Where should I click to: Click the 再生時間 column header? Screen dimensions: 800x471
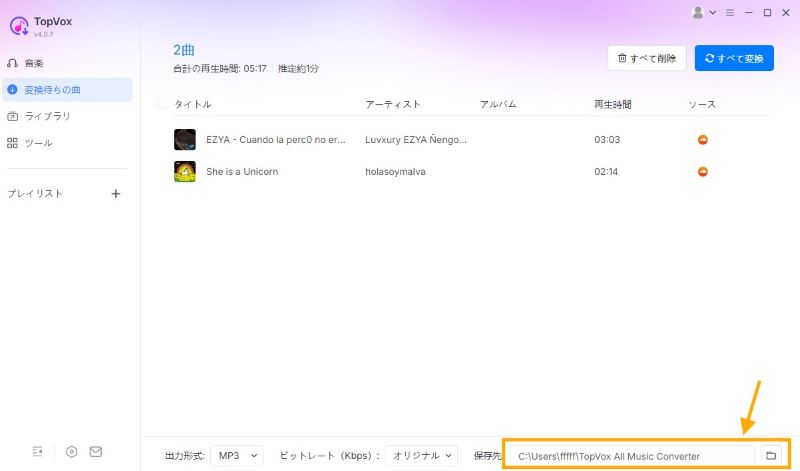(613, 105)
